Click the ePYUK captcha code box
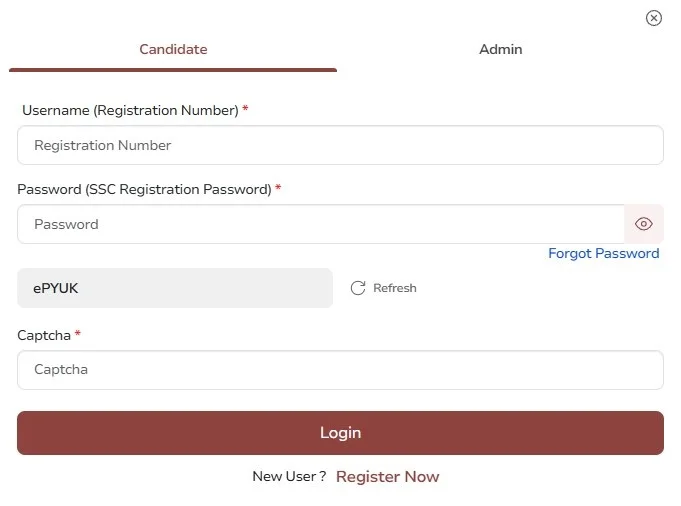Image resolution: width=681 pixels, height=506 pixels. point(175,288)
